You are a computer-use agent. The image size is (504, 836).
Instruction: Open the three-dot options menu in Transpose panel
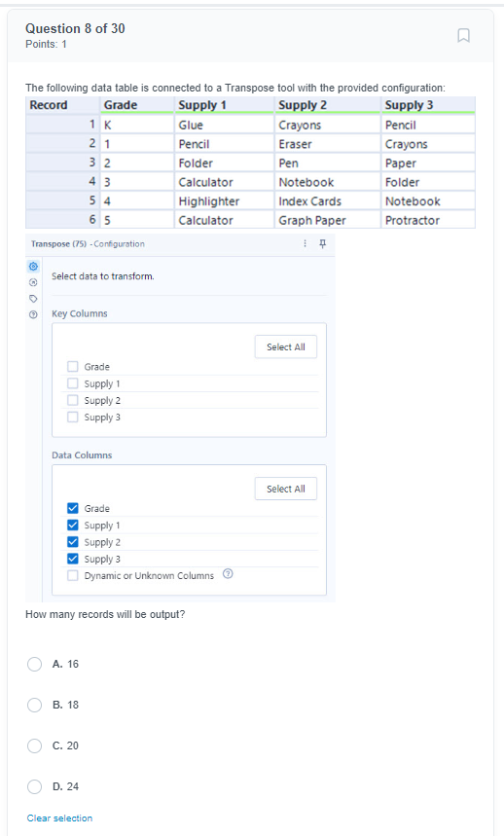point(305,243)
